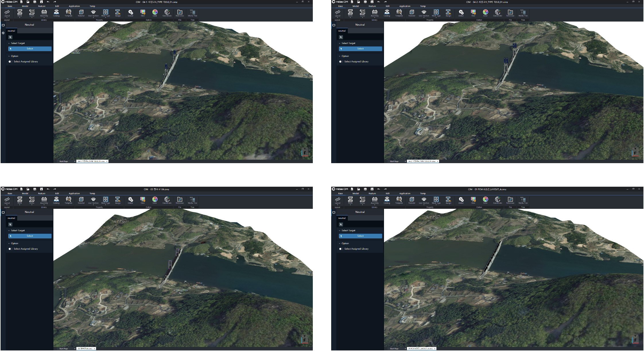
Task: Open Assembly library in 04-1 A_TYPE window
Action: tap(44, 13)
